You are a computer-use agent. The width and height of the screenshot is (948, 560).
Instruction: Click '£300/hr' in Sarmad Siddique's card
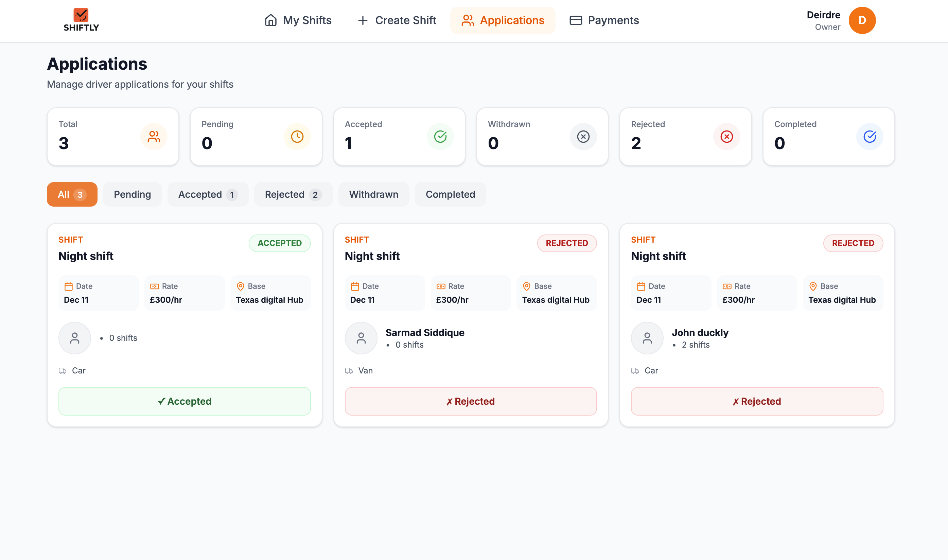(x=452, y=300)
